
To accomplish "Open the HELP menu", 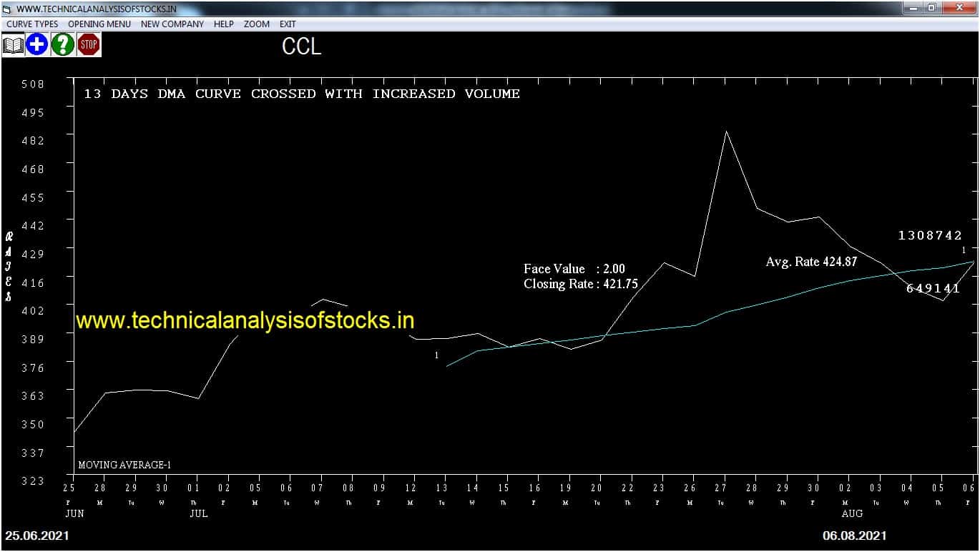I will pyautogui.click(x=224, y=24).
